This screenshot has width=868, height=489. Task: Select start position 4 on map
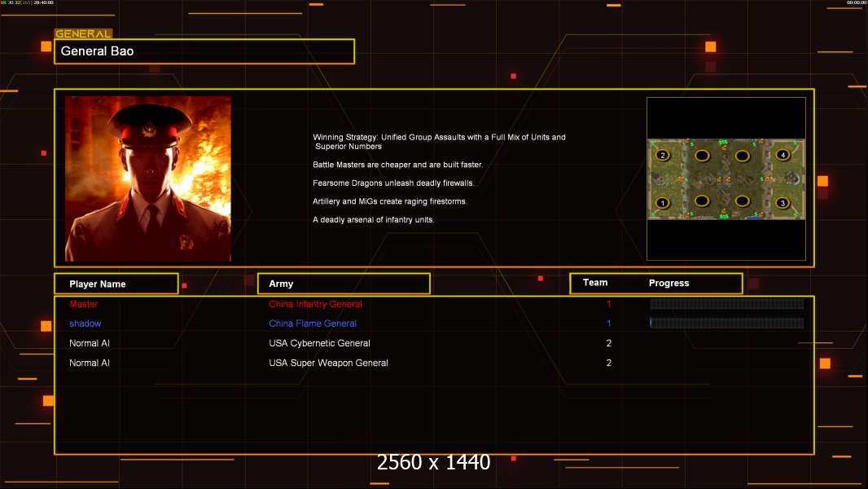[x=783, y=155]
